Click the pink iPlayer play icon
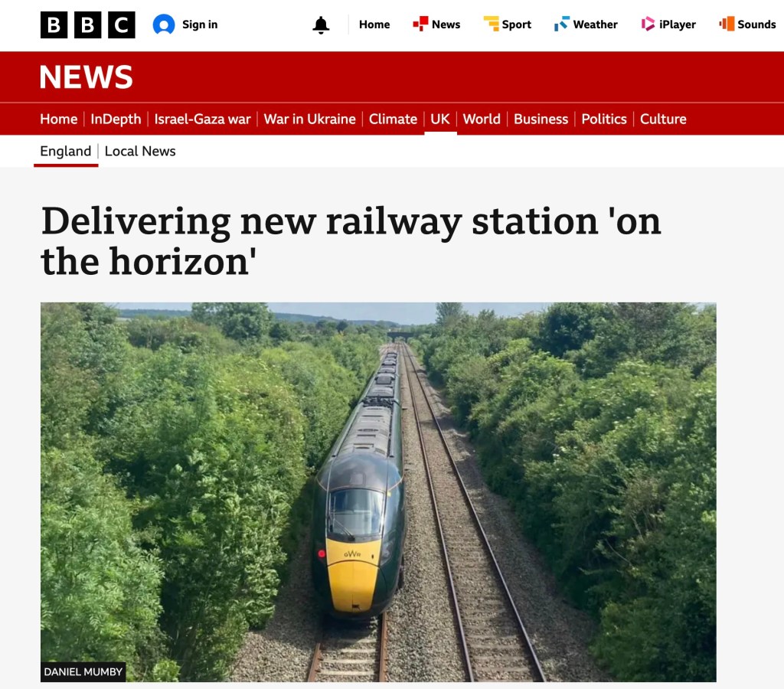Viewport: 784px width, 689px height. click(x=648, y=24)
